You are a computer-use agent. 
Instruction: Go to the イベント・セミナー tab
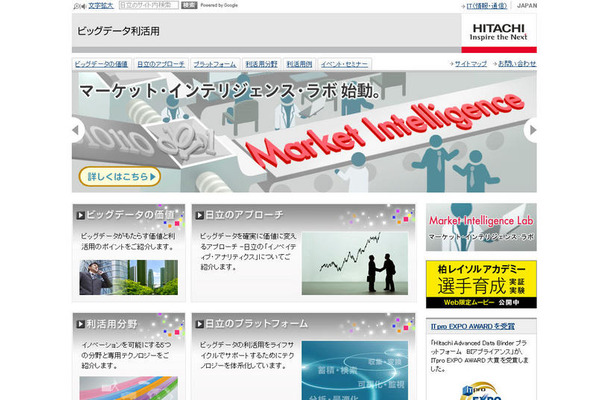[x=345, y=63]
